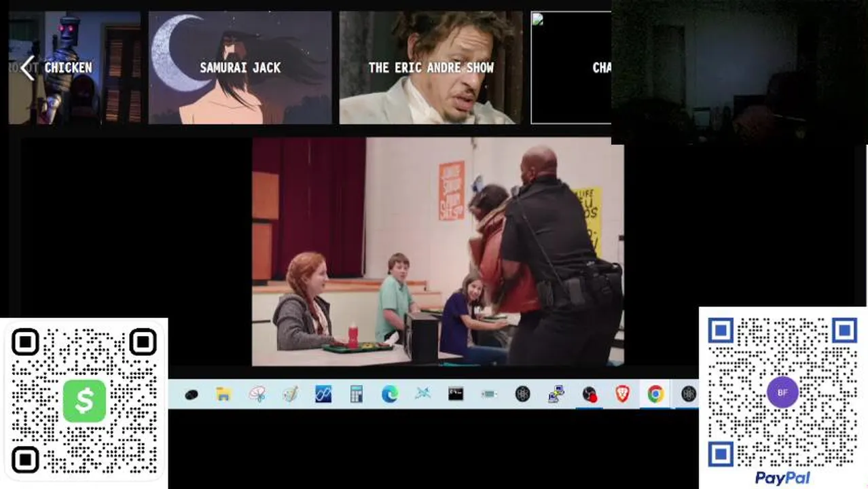The image size is (868, 489).
Task: Click the purple BF badge in PayPal code
Action: (x=782, y=393)
